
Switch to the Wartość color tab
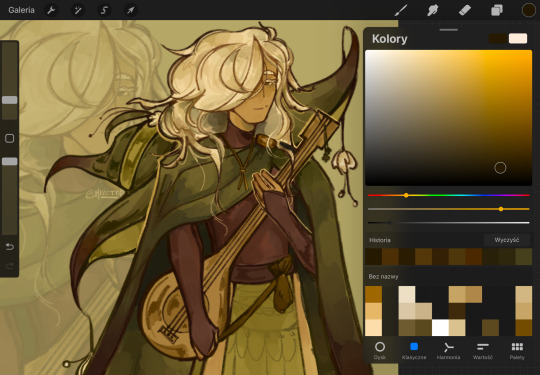coord(482,351)
